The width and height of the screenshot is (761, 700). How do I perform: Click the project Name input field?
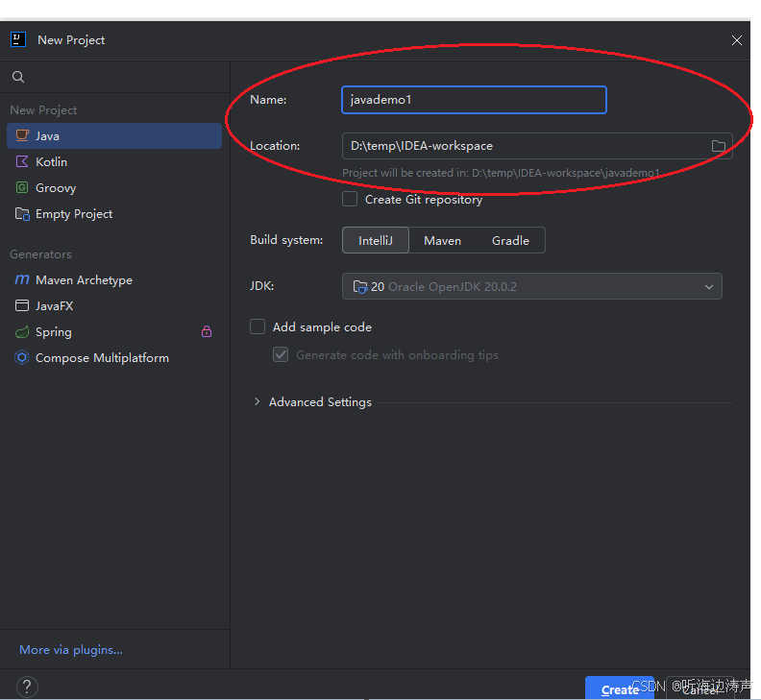tap(474, 100)
